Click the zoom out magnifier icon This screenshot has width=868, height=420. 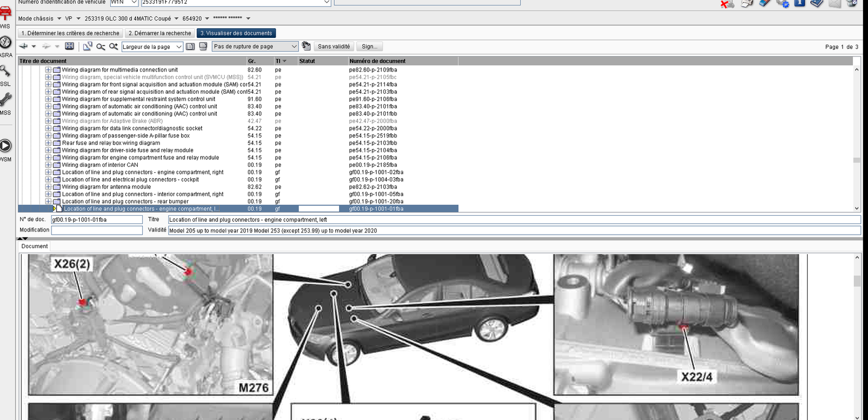pyautogui.click(x=100, y=47)
